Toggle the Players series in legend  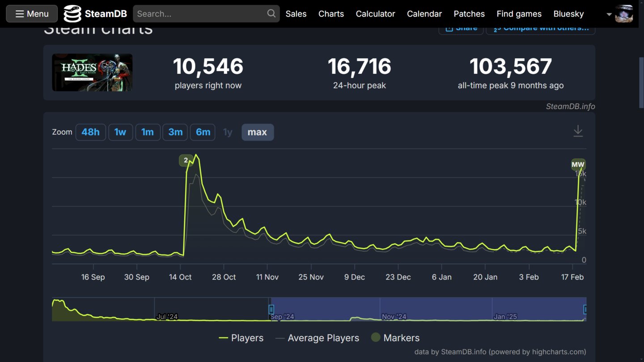[241, 338]
